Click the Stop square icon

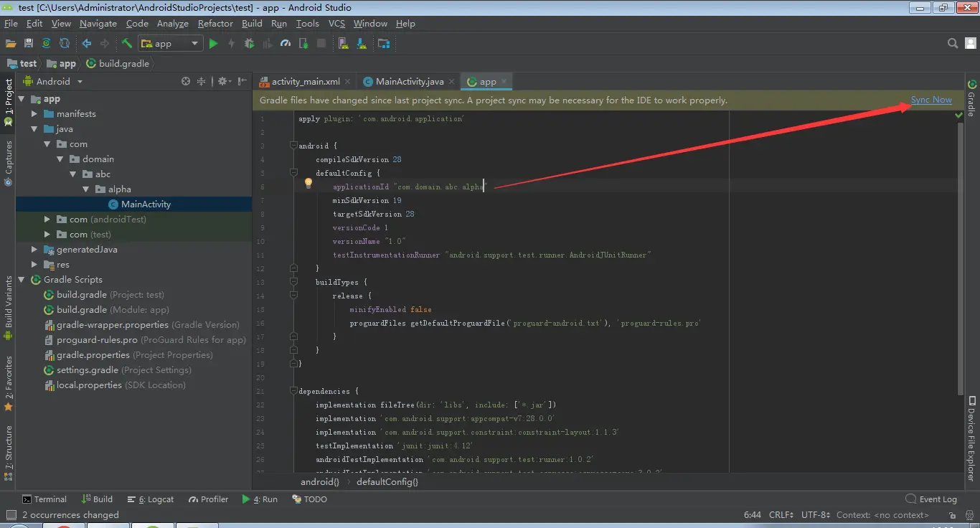321,44
